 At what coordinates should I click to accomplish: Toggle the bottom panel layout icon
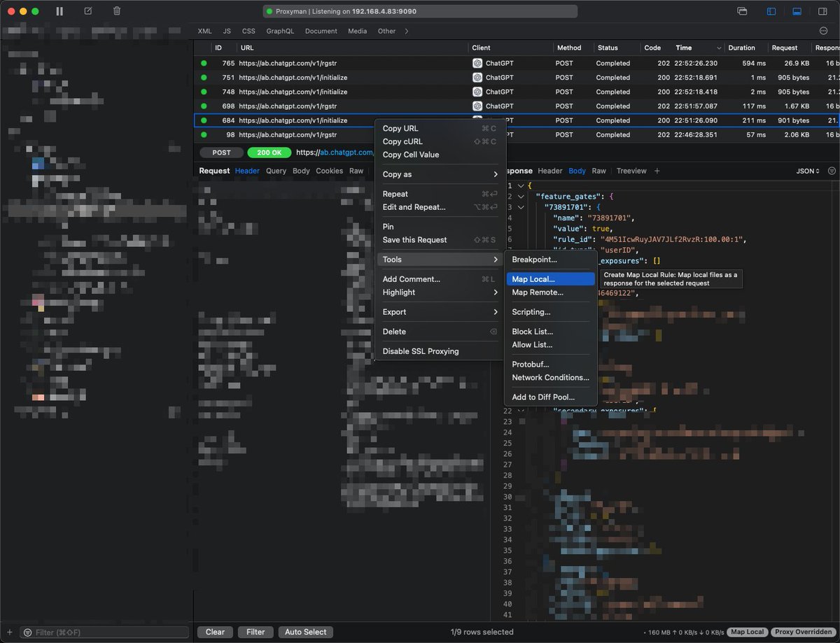(x=797, y=11)
